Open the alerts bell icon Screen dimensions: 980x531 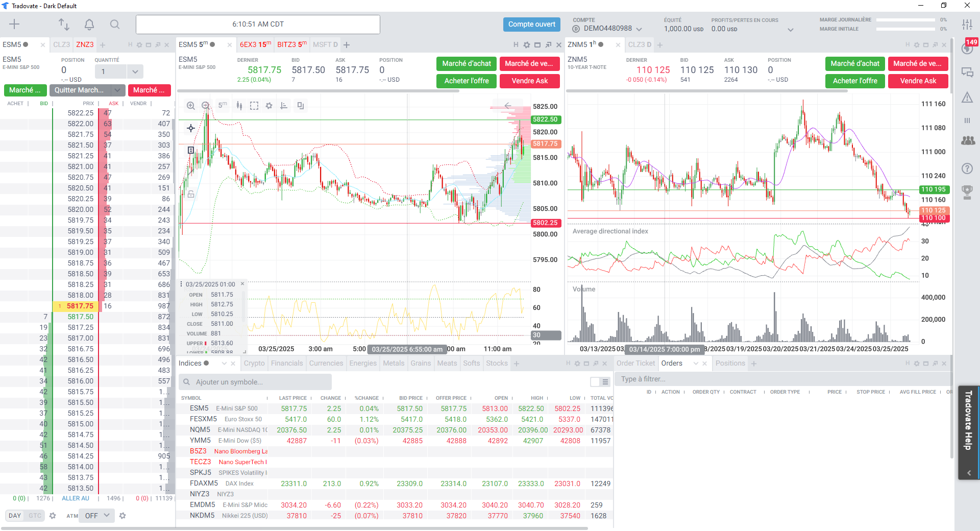coord(89,24)
